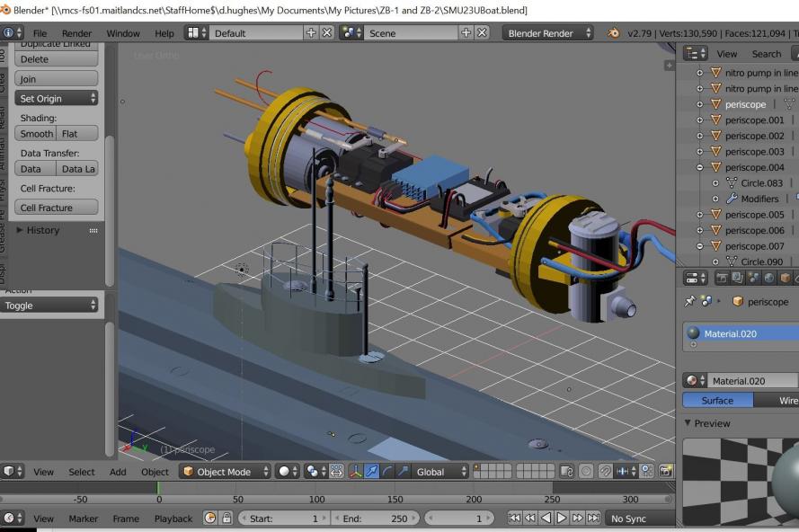Open the Playback menu in timeline
Screen dimensions: 799x532
(173, 519)
